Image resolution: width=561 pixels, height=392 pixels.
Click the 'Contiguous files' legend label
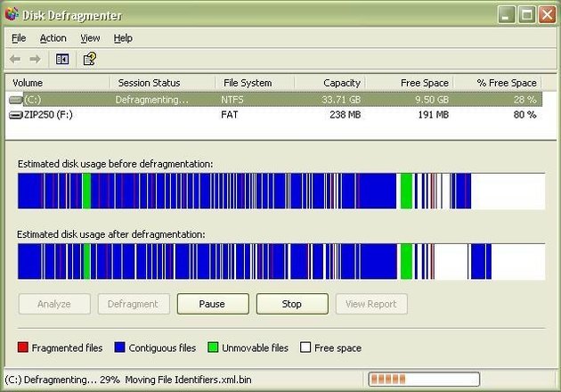point(162,348)
